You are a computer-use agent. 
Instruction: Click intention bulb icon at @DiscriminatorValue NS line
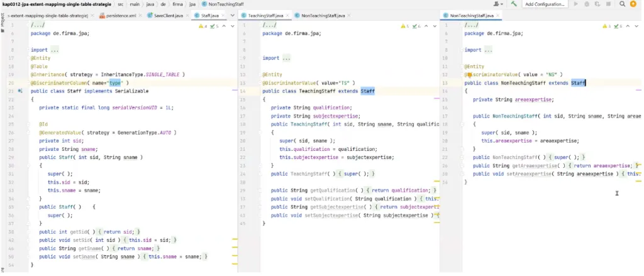(x=469, y=75)
